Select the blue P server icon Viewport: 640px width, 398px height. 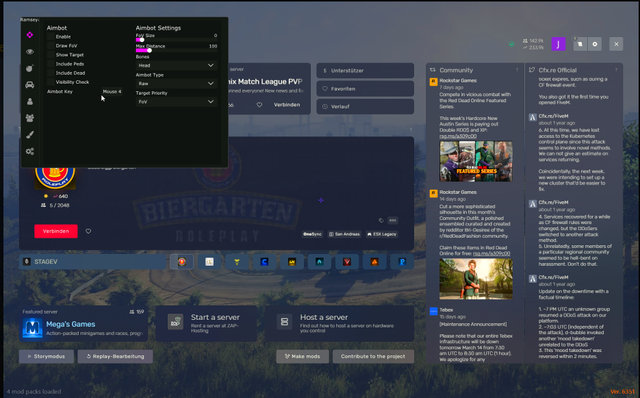pos(402,262)
